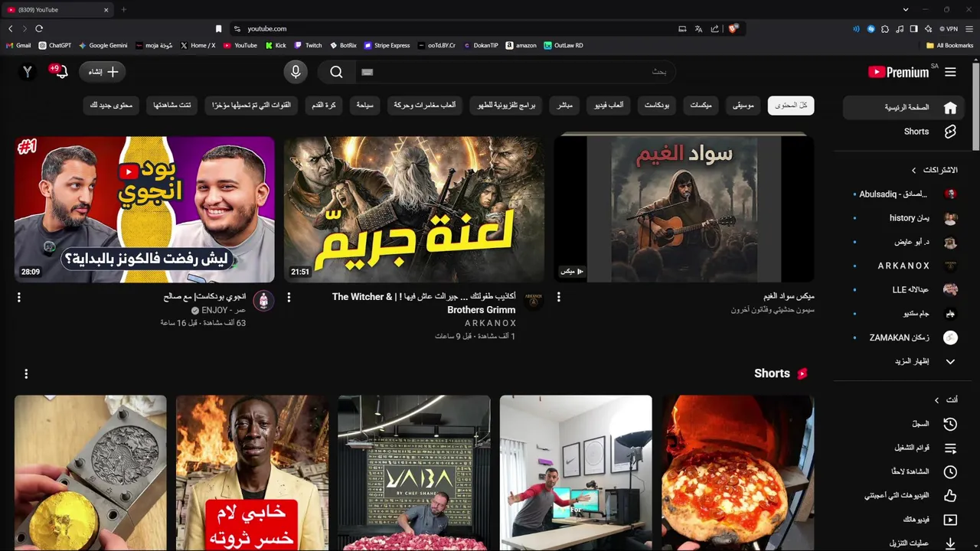Open Downloads (عمليات التنزيل) in sidebar
This screenshot has width=980, height=551.
coord(904,543)
